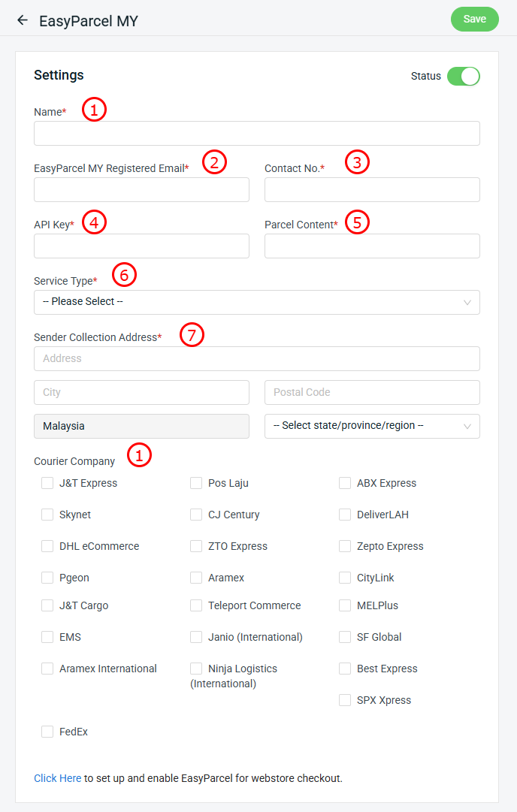Click the Postal Code field
The image size is (517, 812).
click(372, 392)
